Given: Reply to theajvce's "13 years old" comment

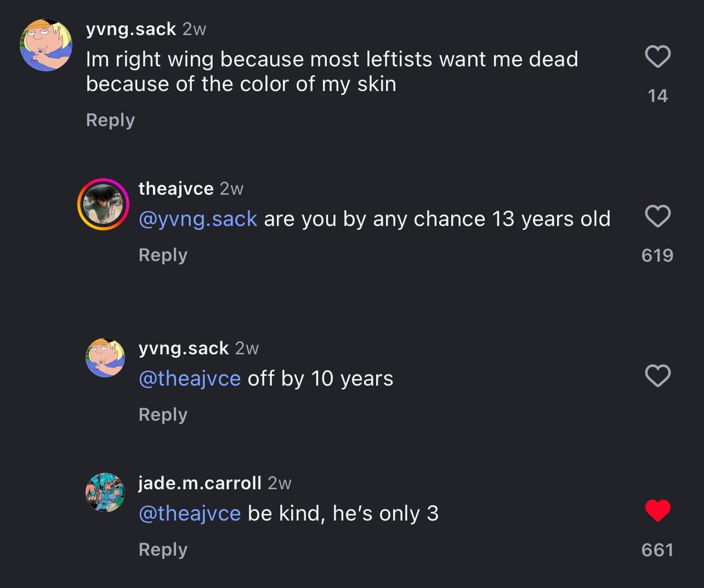Looking at the screenshot, I should pos(163,255).
